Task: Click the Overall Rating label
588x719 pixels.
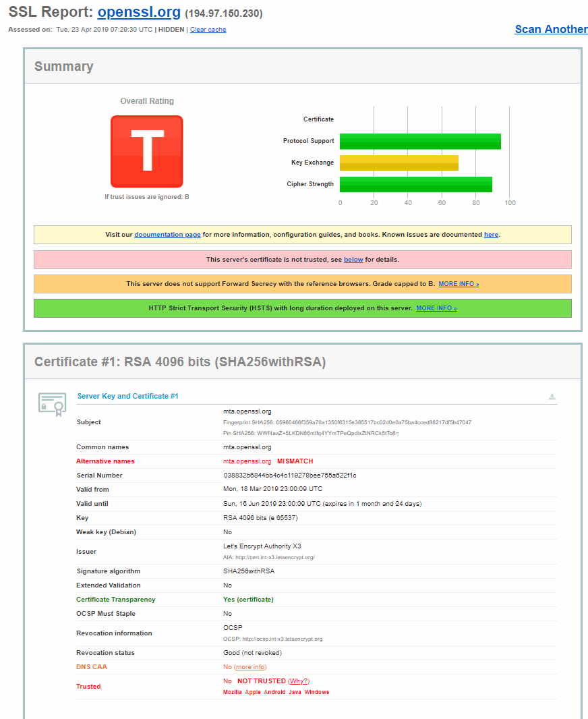Action: click(147, 101)
